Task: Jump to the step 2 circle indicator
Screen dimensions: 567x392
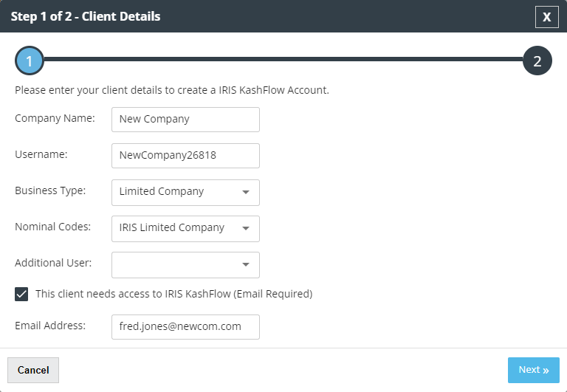Action: 537,61
